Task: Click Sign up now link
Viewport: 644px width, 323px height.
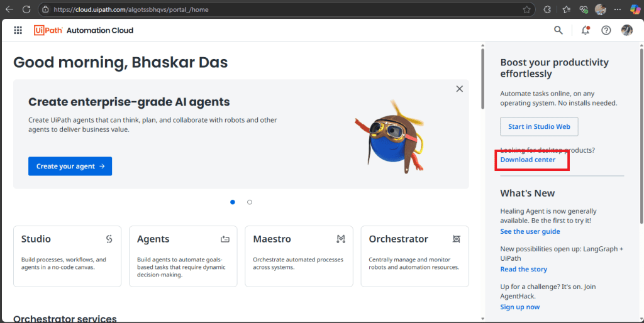Action: tap(520, 307)
